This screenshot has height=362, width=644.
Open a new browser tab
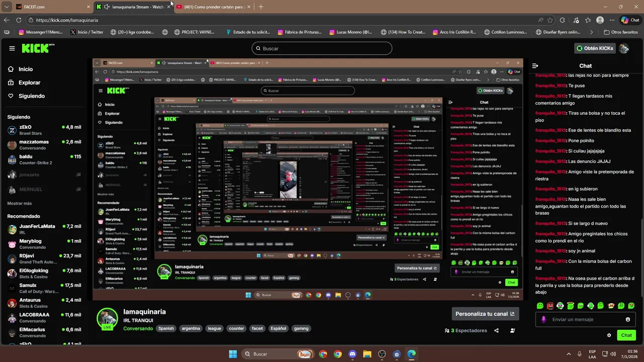(261, 7)
